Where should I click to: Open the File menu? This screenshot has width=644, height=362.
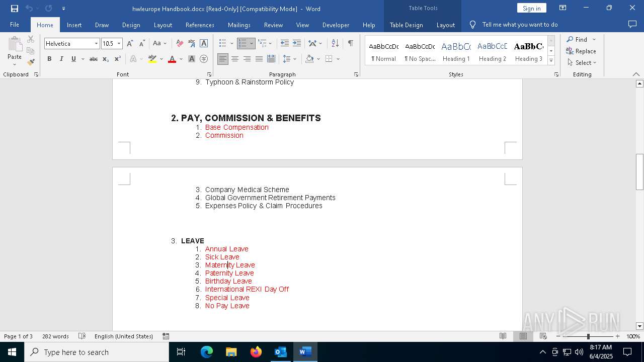tap(15, 25)
